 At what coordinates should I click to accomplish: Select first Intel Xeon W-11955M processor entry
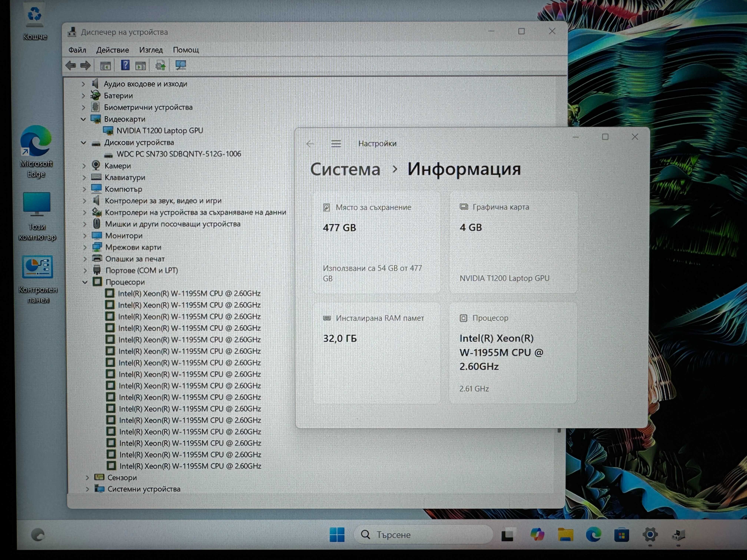coord(189,294)
